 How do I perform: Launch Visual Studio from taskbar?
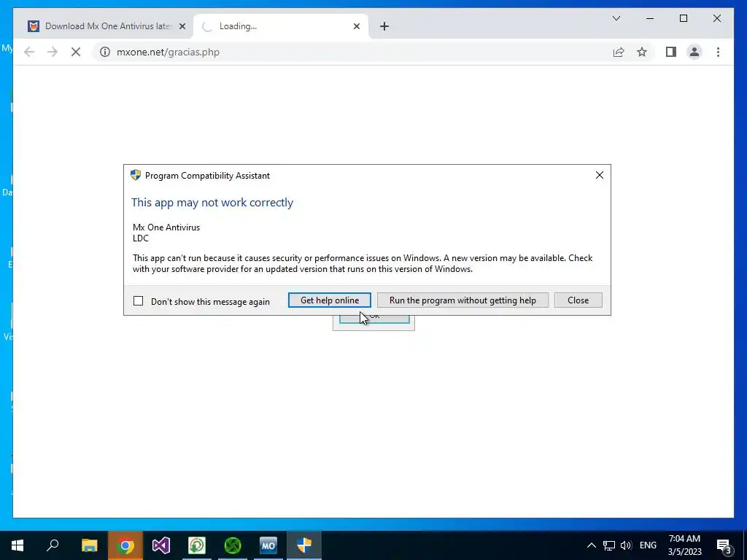tap(161, 545)
